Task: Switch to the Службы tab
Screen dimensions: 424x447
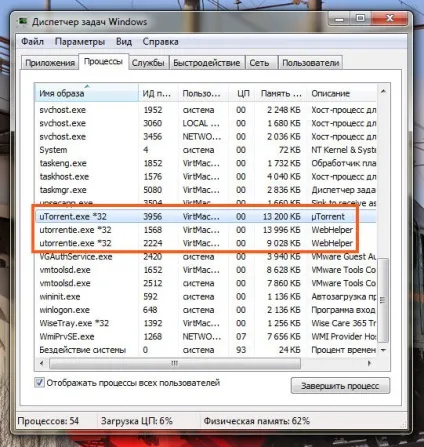Action: pos(148,63)
